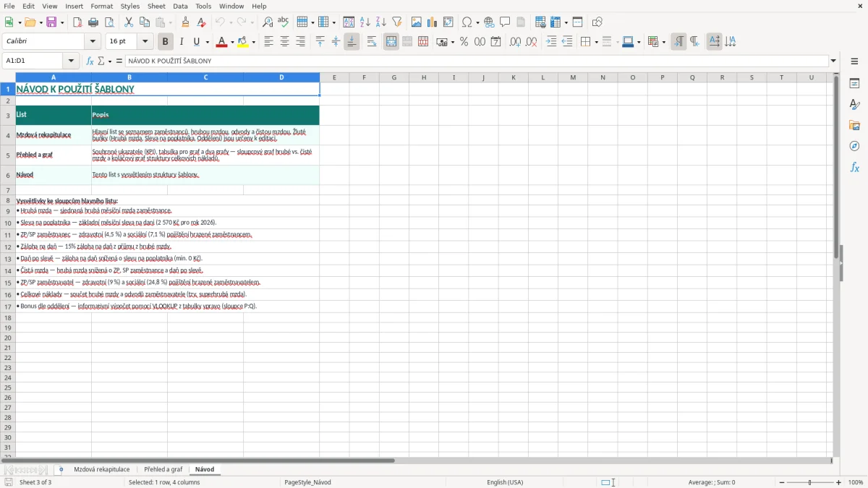Click the Add Decimal Place icon
The height and width of the screenshot is (488, 868).
[x=515, y=42]
